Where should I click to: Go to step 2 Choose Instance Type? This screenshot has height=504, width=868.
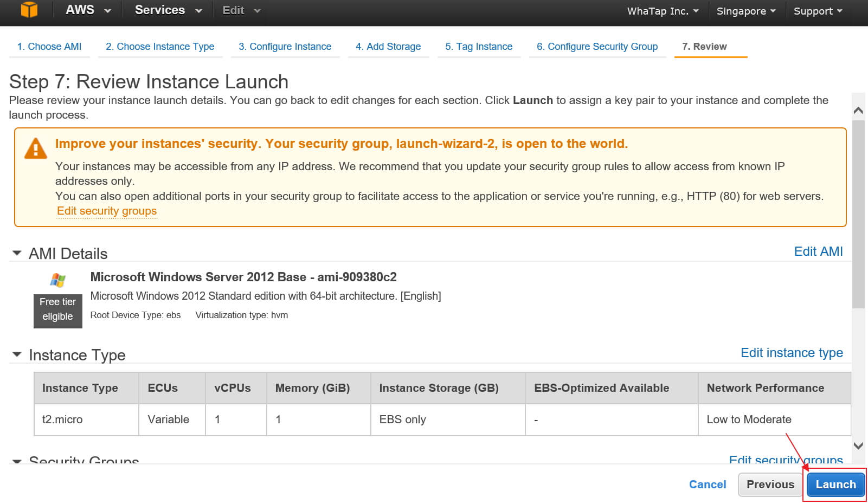click(x=160, y=47)
